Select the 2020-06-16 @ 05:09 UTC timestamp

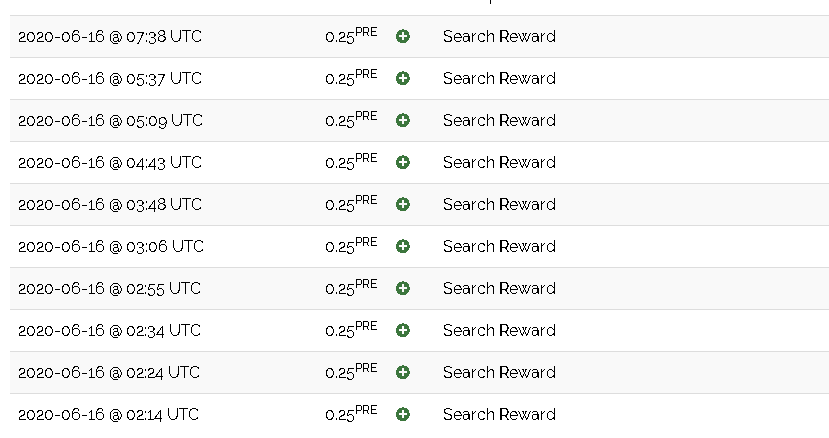110,121
